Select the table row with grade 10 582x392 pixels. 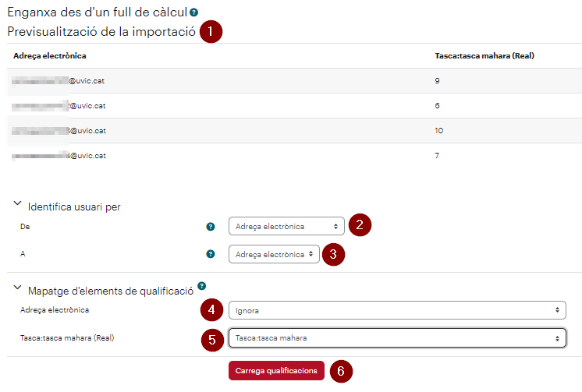294,131
